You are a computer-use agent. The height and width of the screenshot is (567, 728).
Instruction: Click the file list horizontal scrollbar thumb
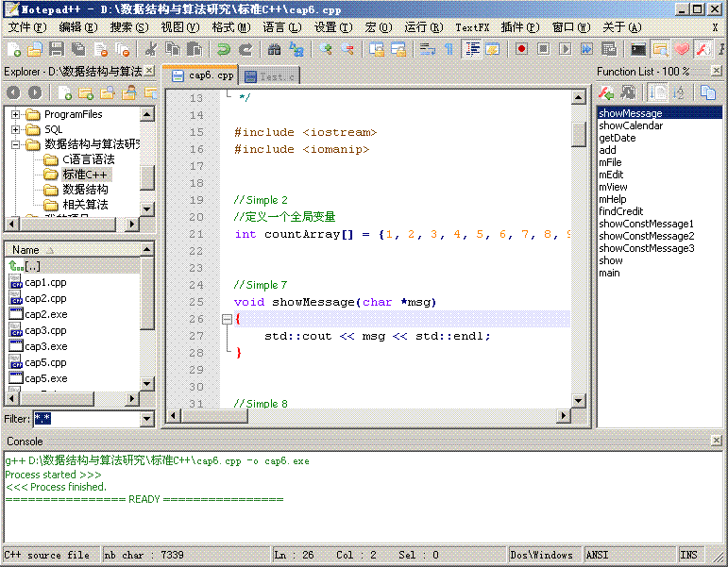(x=57, y=398)
